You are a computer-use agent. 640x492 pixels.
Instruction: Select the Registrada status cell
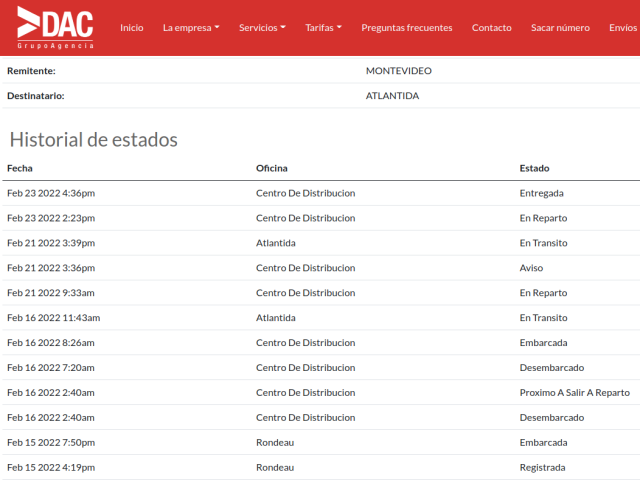pos(542,467)
